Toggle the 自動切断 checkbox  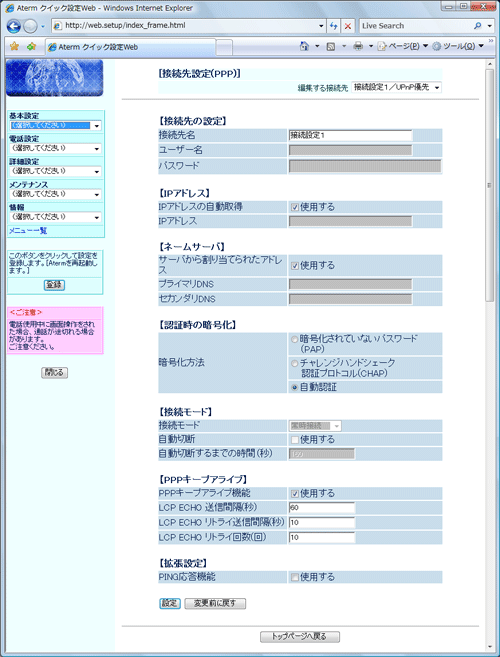coord(295,440)
